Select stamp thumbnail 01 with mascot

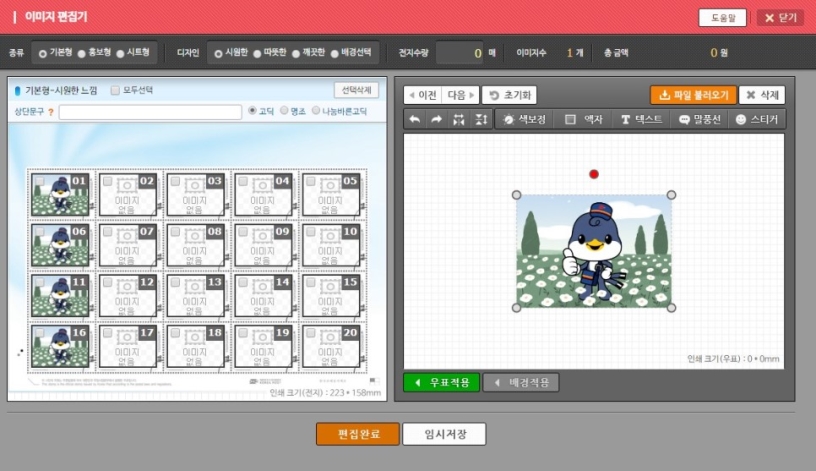click(x=60, y=195)
